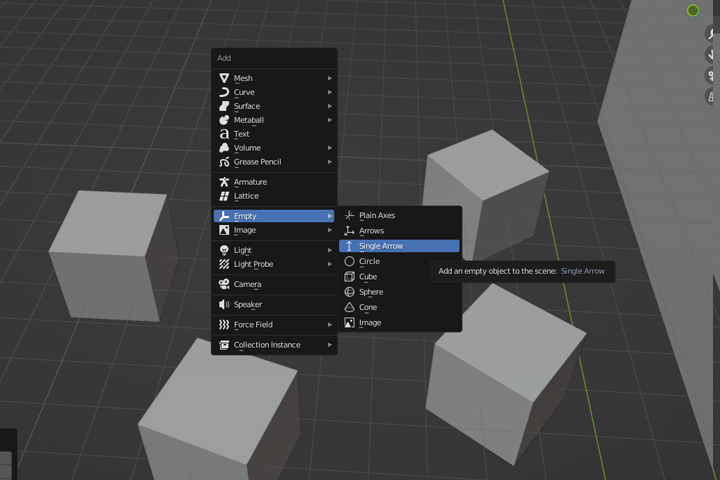Click the Light Probe icon
720x480 pixels.
pos(224,264)
